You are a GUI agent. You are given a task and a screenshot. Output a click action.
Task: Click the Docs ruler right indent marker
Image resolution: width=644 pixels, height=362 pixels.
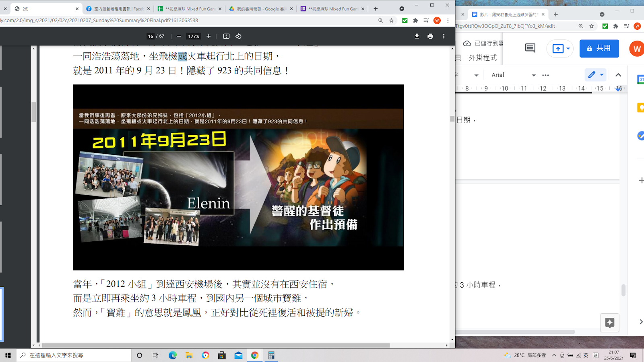(618, 90)
